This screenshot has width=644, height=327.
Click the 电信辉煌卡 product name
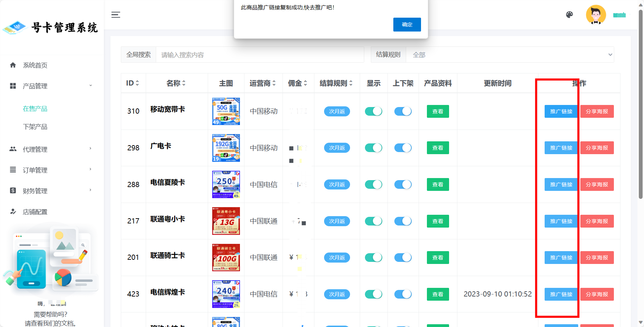click(168, 292)
